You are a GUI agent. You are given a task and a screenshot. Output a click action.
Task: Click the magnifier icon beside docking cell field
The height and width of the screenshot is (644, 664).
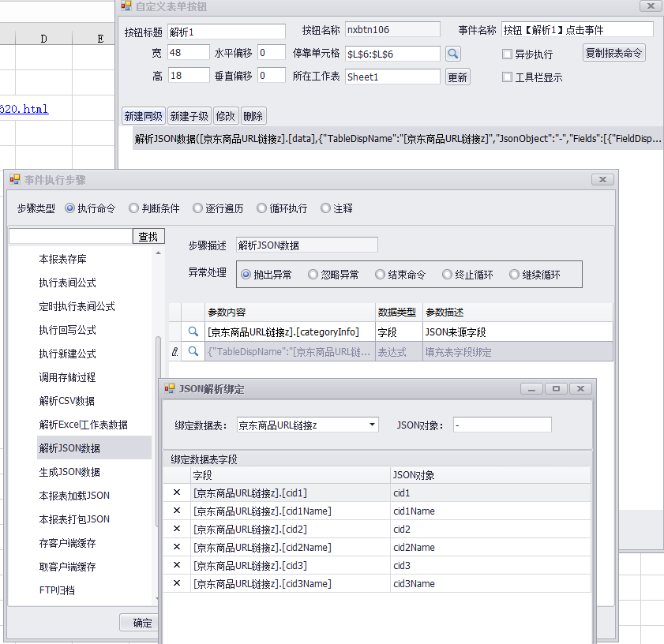[x=452, y=54]
